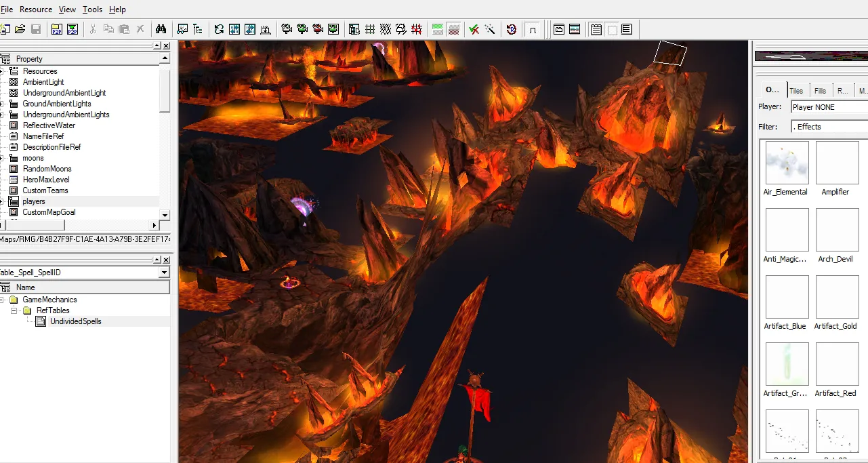Toggle the lined-page panel button at toolbar end
Image resolution: width=868 pixels, height=463 pixels.
point(627,29)
